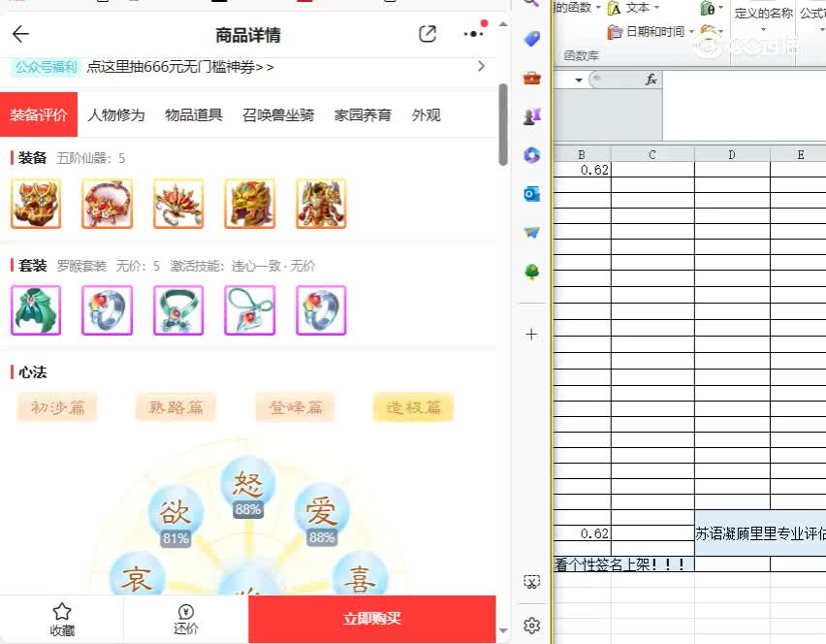
Task: Click the 81% progress badge under 欲
Action: click(175, 539)
